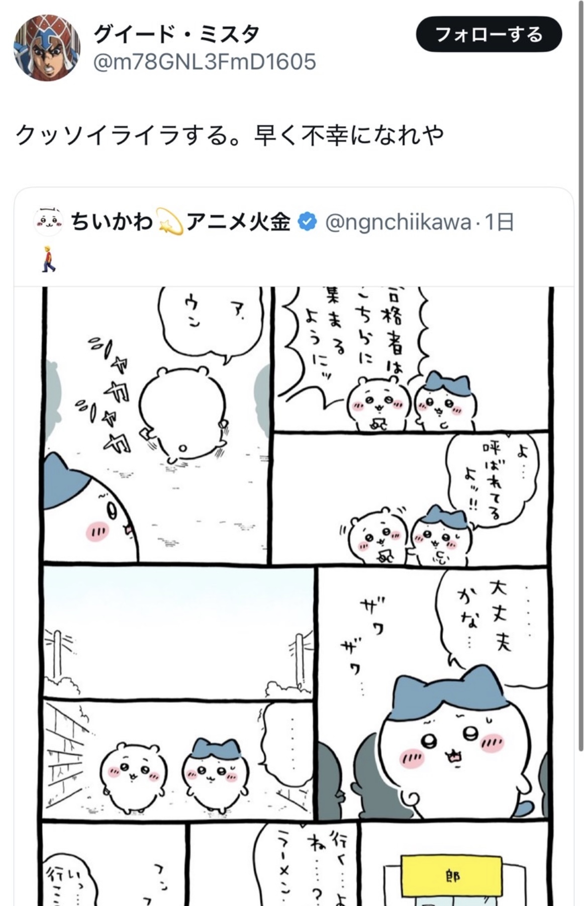The image size is (588, 906).
Task: Tap the 呼ばれてるよ speech bubble panel
Action: pos(410,498)
